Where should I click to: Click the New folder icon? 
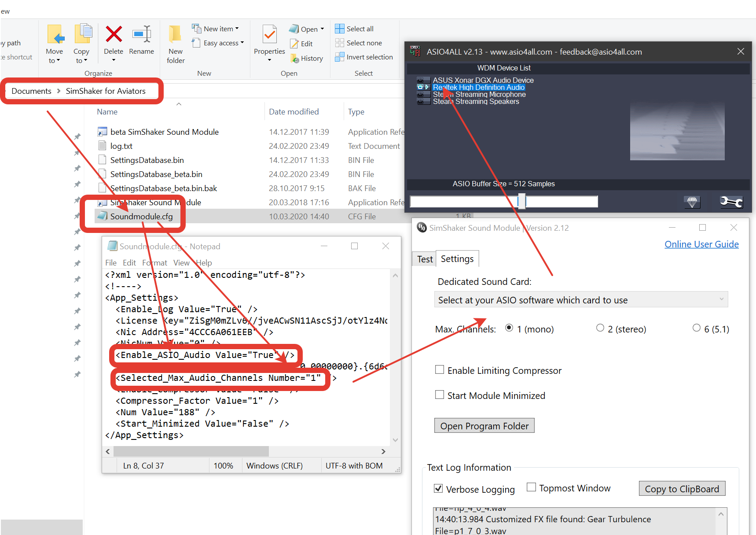click(x=175, y=34)
